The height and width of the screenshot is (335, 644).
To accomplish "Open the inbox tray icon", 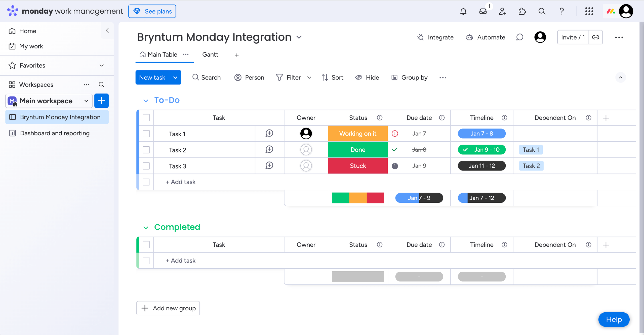I will tap(483, 11).
